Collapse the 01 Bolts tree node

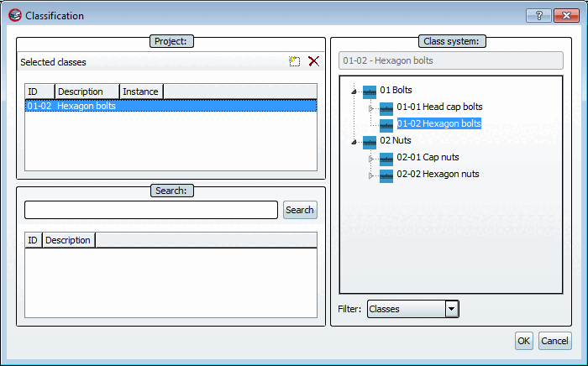click(354, 91)
